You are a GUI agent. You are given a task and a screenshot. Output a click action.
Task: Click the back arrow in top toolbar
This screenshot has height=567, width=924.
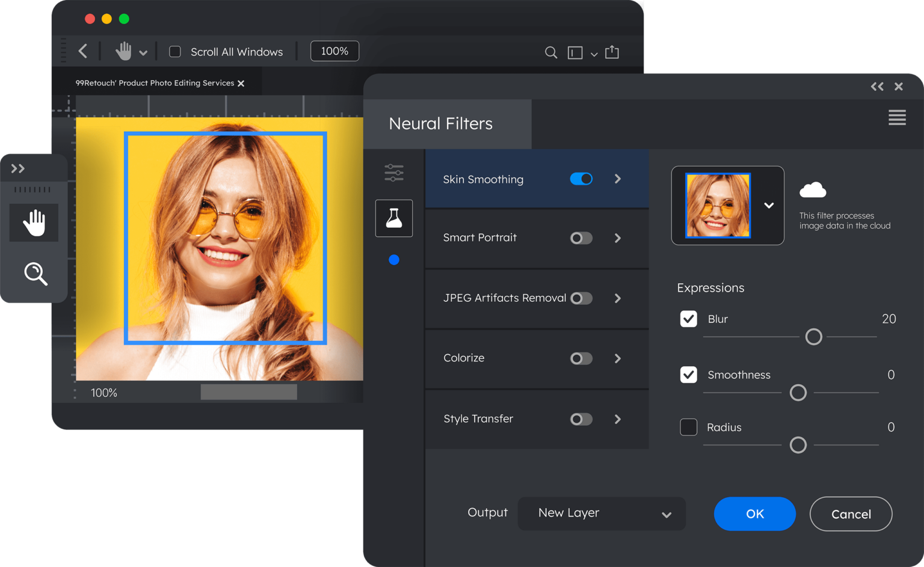[83, 51]
